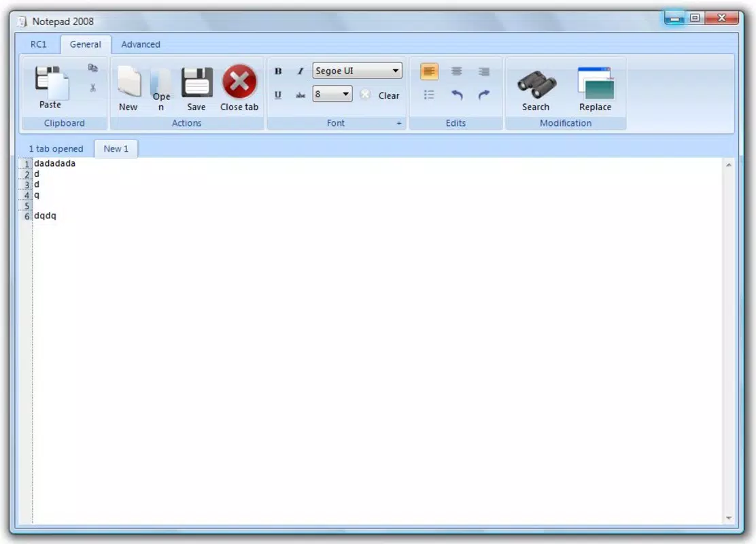Create a new document with New
The image size is (756, 544).
point(128,88)
